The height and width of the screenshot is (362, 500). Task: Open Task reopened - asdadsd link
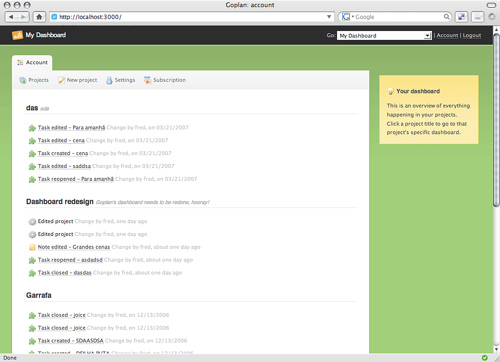[70, 260]
